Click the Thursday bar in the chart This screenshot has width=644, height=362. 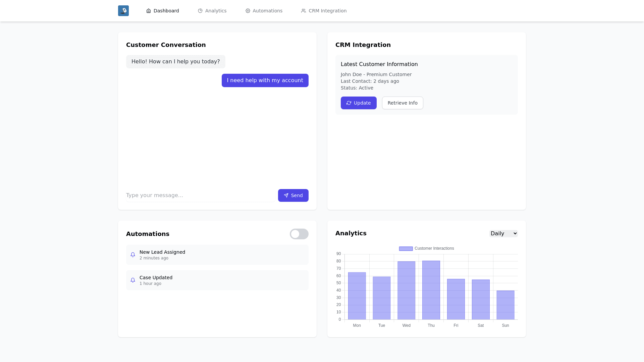431,290
